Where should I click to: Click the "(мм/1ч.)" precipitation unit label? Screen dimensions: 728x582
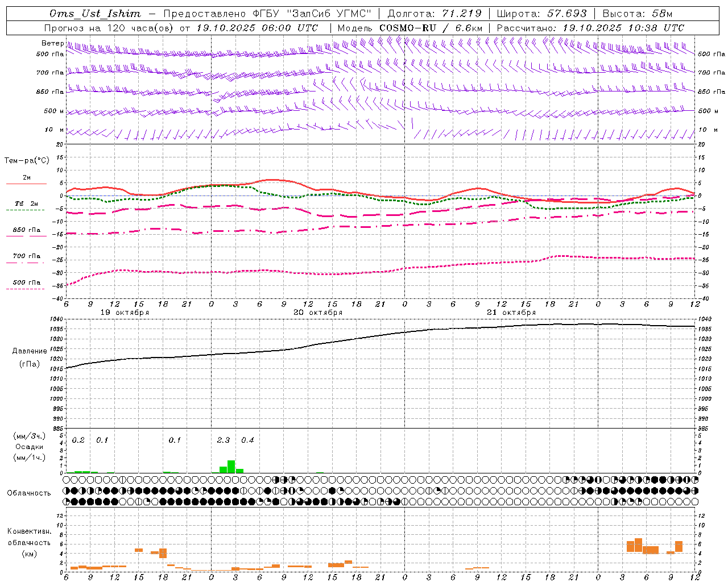30,458
